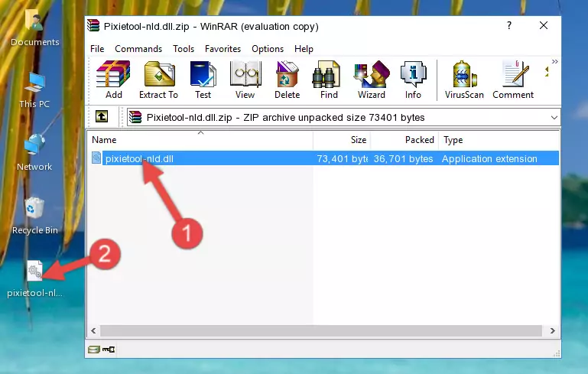
Task: Select the pixietool-nld.dll file row
Action: click(x=323, y=158)
